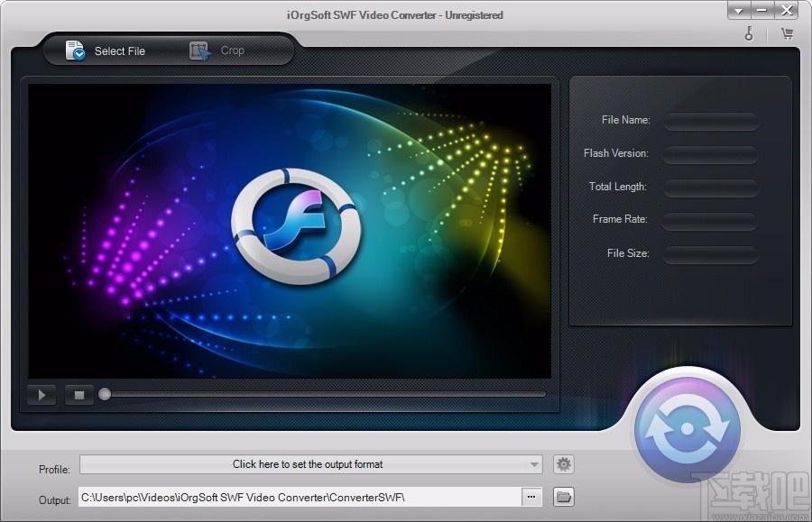812x522 pixels.
Task: Minimize the converter window
Action: [x=761, y=10]
